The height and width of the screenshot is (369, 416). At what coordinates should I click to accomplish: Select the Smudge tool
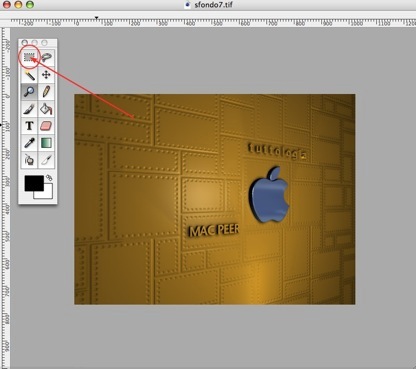tap(46, 160)
